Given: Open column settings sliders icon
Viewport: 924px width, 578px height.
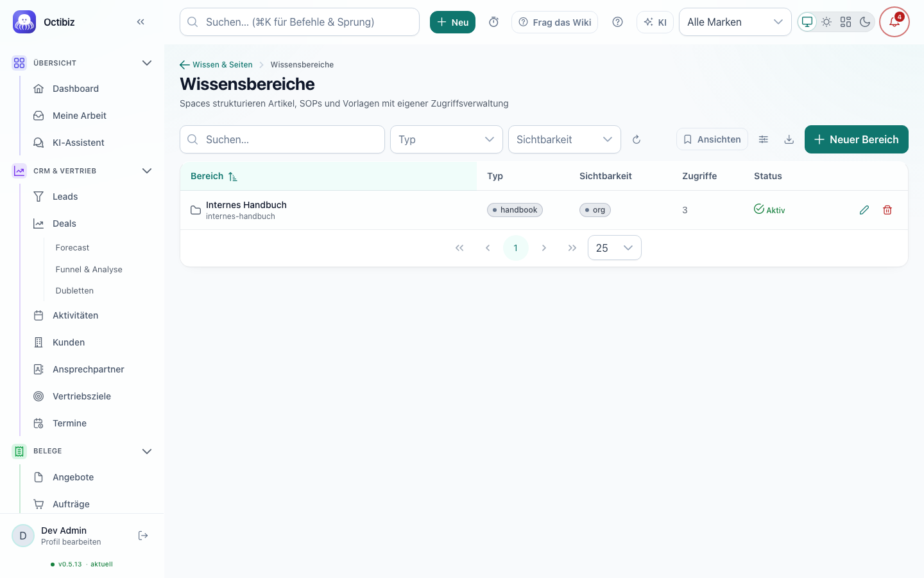Looking at the screenshot, I should [x=764, y=139].
